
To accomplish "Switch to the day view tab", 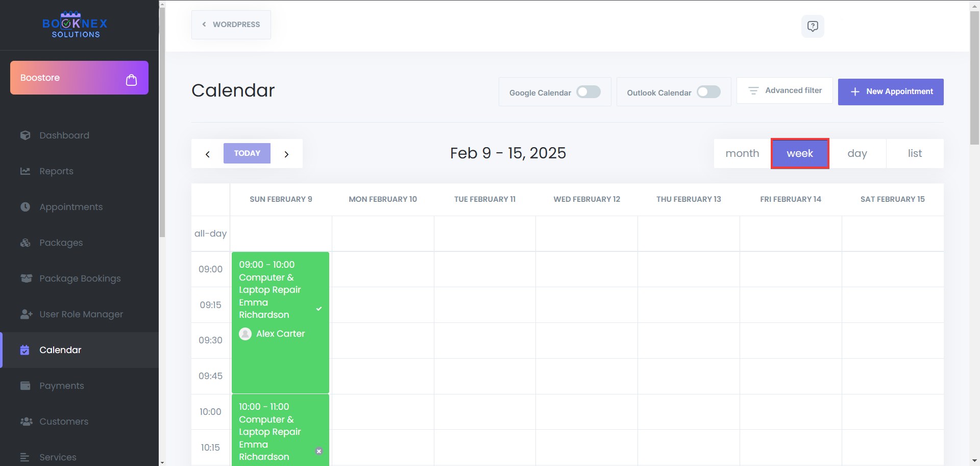I will pyautogui.click(x=857, y=153).
